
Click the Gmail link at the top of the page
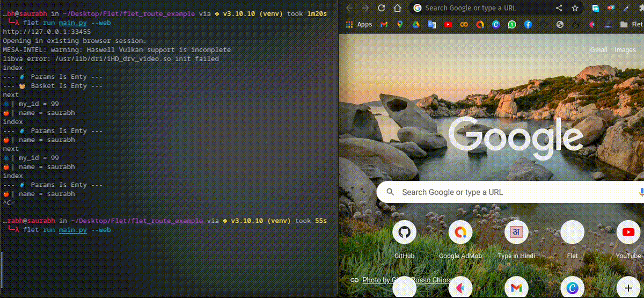pos(598,50)
